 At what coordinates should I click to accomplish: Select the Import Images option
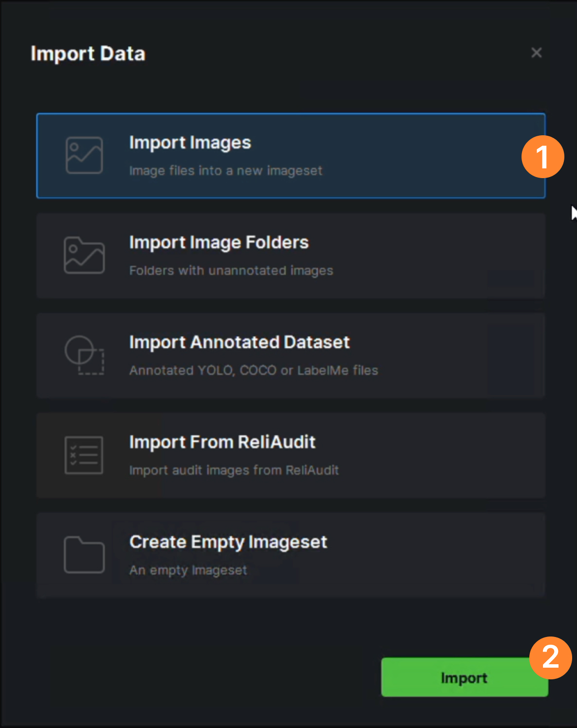pos(290,156)
